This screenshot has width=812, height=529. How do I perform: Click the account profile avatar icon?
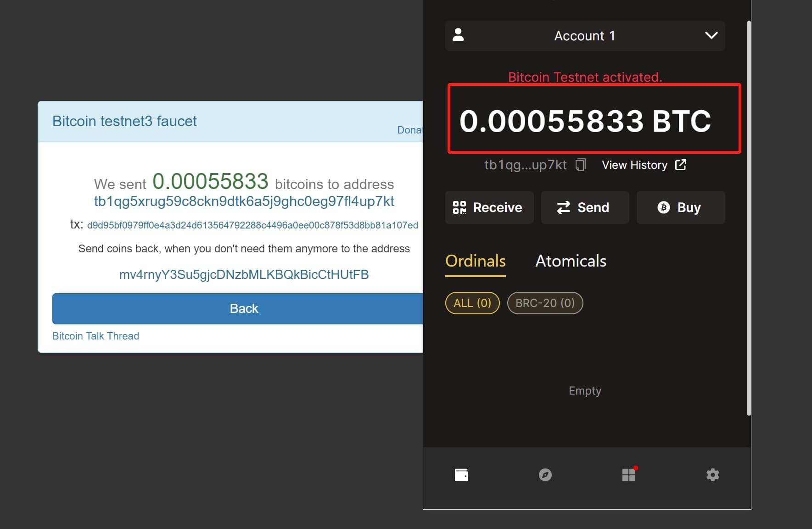point(459,35)
